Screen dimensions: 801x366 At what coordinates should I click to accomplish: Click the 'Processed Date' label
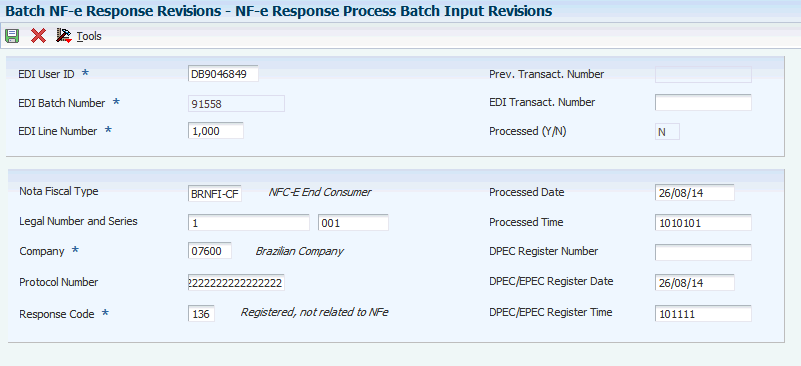point(527,192)
